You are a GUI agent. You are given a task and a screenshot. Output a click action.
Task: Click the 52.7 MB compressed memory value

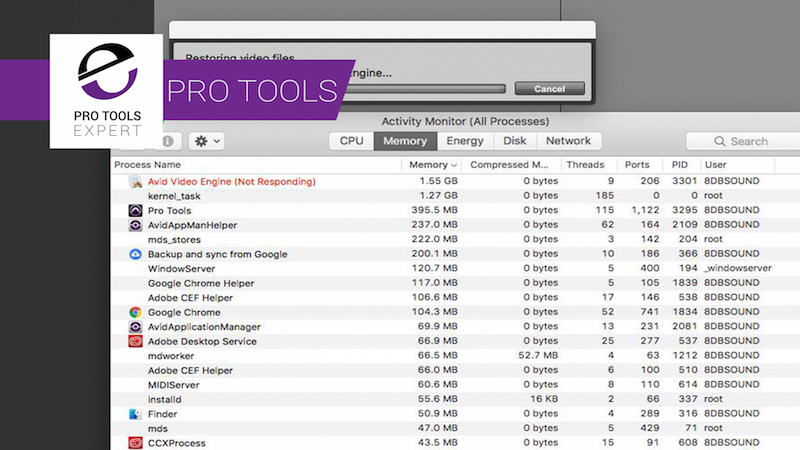(538, 355)
